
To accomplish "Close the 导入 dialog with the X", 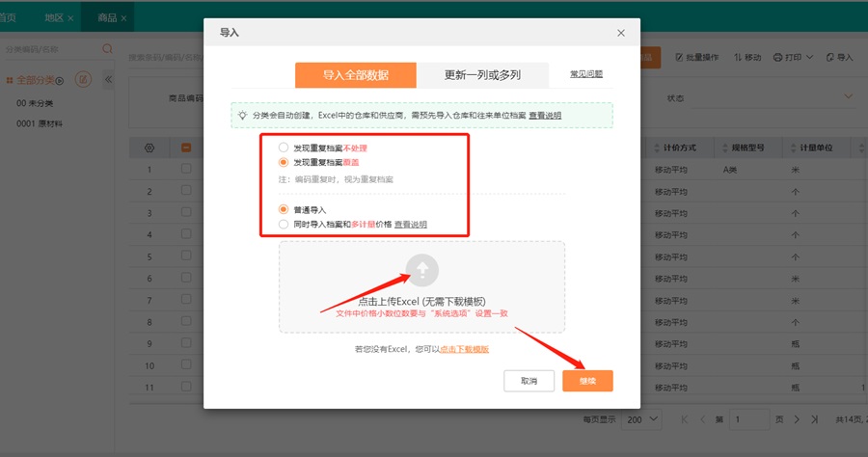I will tap(621, 33).
